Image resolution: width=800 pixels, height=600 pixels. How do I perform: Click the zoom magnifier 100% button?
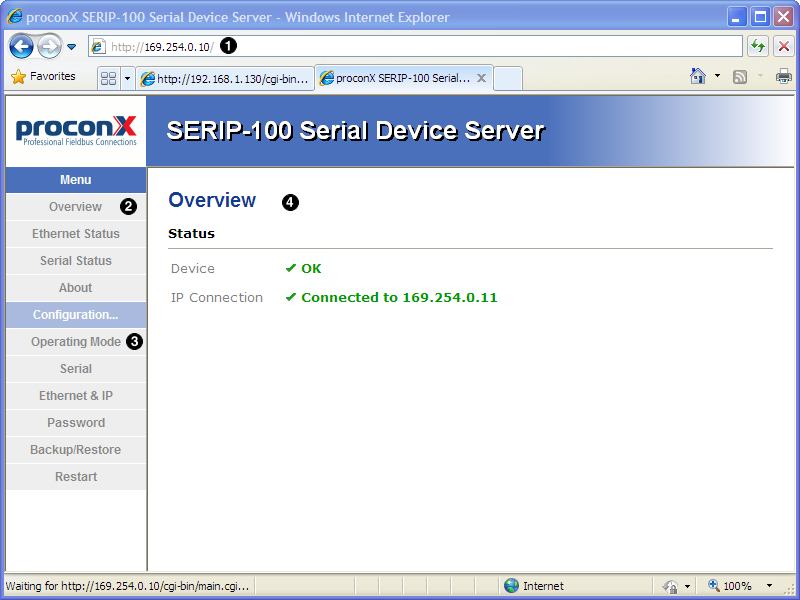(x=730, y=586)
